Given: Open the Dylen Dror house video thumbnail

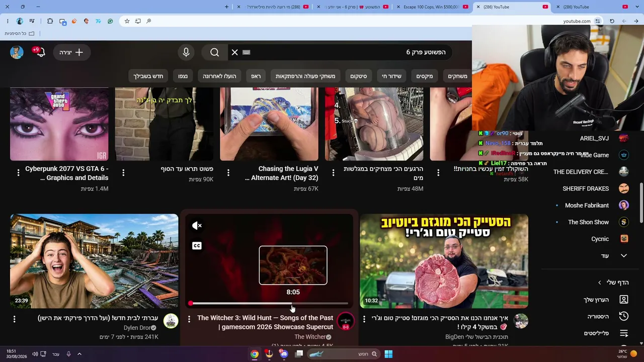Looking at the screenshot, I should click(x=94, y=261).
